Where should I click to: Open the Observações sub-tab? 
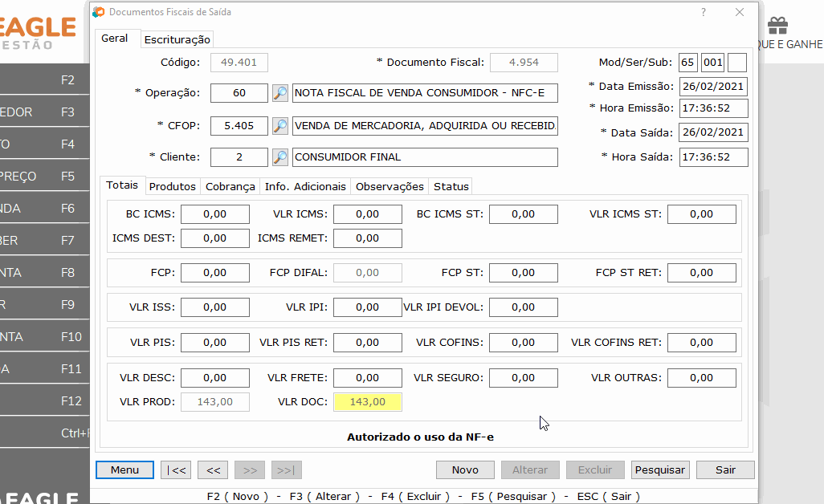(x=390, y=186)
